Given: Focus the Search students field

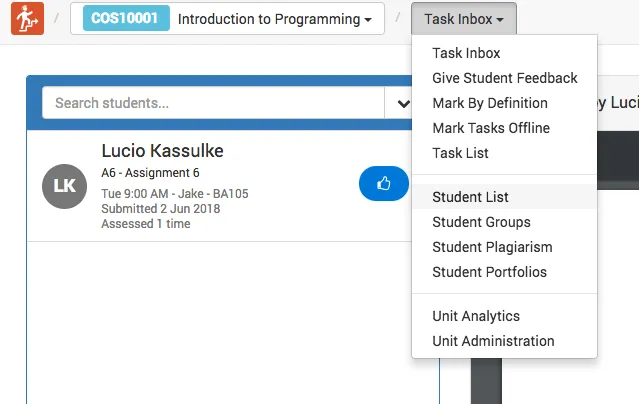Looking at the screenshot, I should (x=213, y=103).
